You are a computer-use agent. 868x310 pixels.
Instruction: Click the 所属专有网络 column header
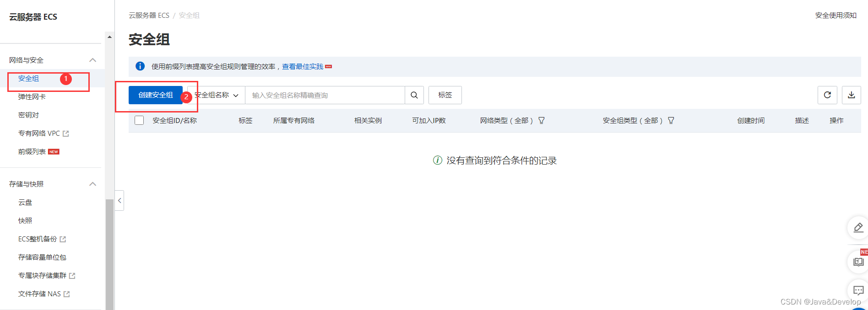[294, 121]
